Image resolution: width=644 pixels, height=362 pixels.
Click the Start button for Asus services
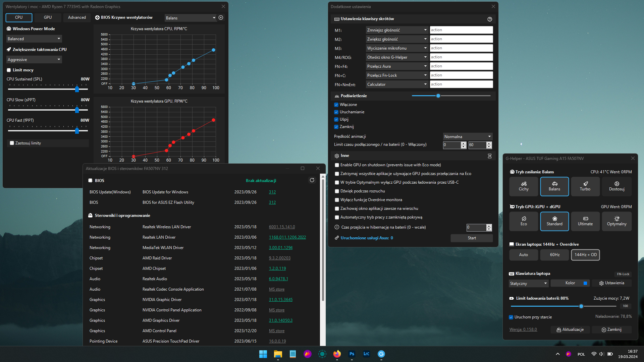tap(472, 238)
